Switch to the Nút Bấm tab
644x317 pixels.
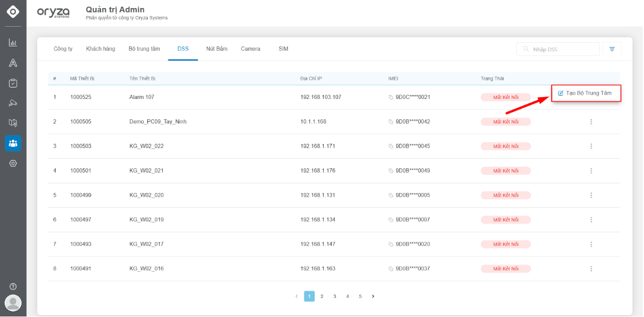[217, 49]
